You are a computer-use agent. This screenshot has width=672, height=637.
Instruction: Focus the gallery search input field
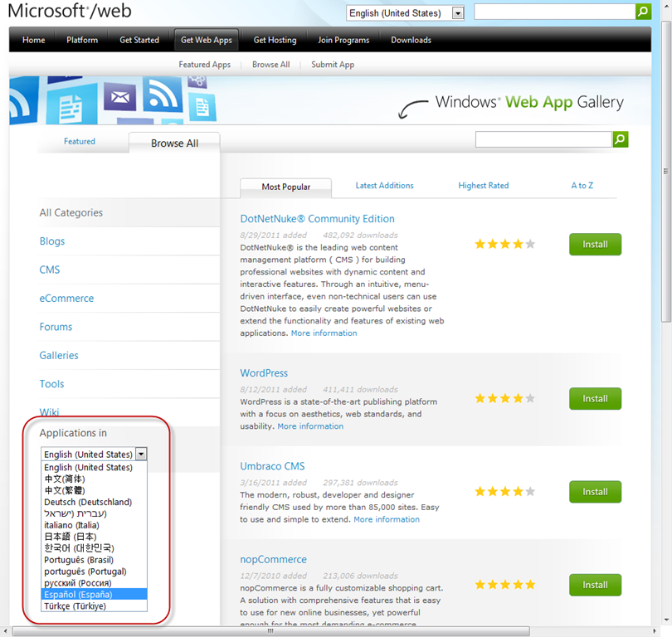(x=543, y=139)
